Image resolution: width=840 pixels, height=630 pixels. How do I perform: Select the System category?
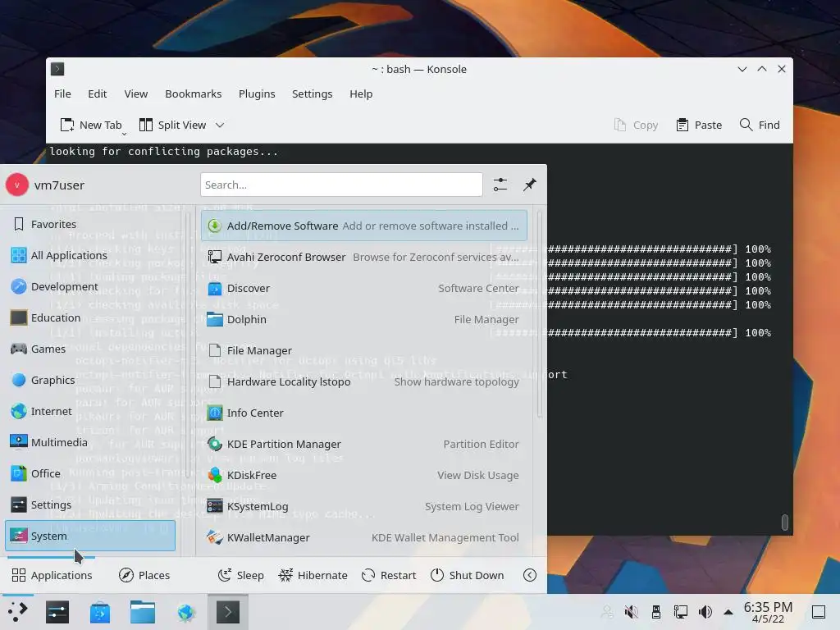(x=90, y=536)
